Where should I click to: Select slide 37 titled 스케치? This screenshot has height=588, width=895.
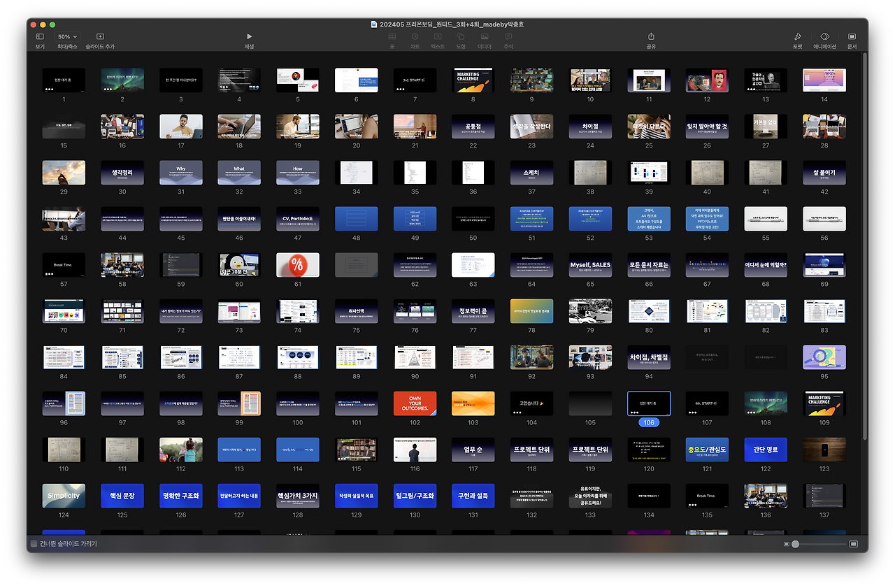coord(532,173)
